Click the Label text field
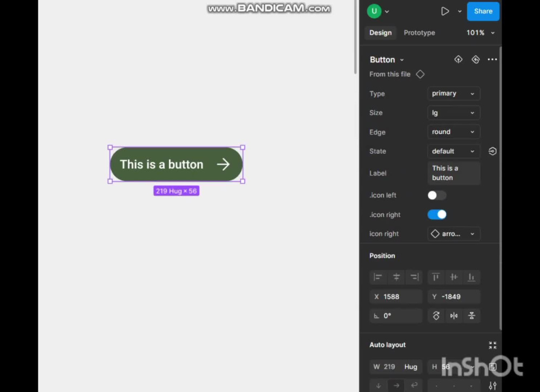The width and height of the screenshot is (540, 392). (453, 173)
